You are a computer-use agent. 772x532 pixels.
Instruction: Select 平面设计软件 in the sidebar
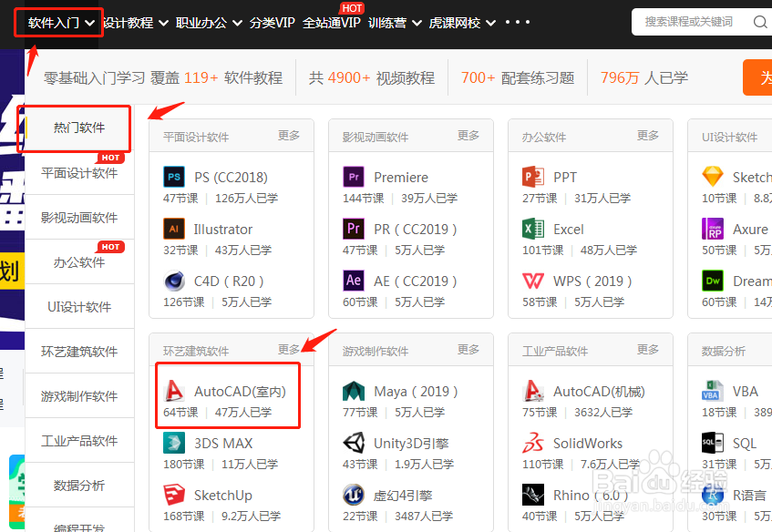click(x=79, y=173)
